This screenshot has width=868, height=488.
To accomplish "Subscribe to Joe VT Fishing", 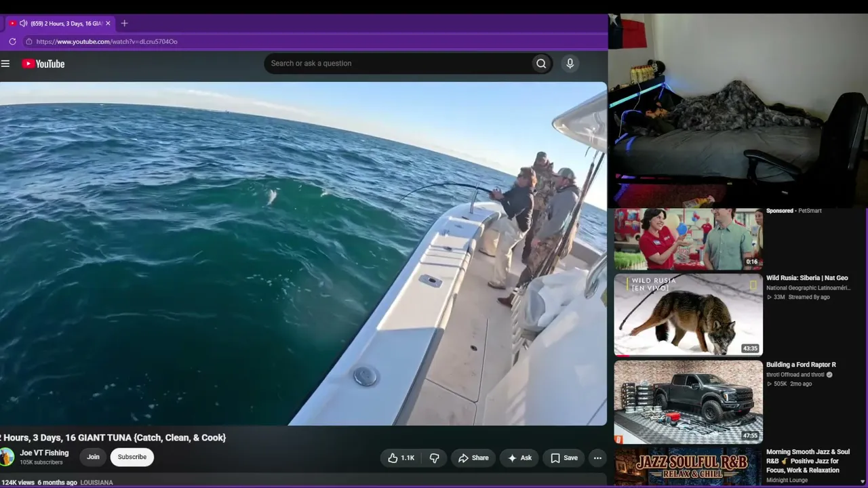I will tap(132, 457).
